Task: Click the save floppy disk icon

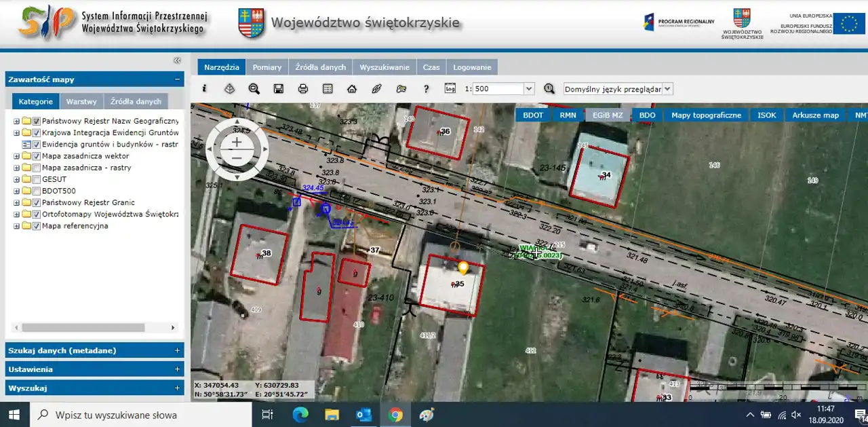Action: click(x=278, y=89)
